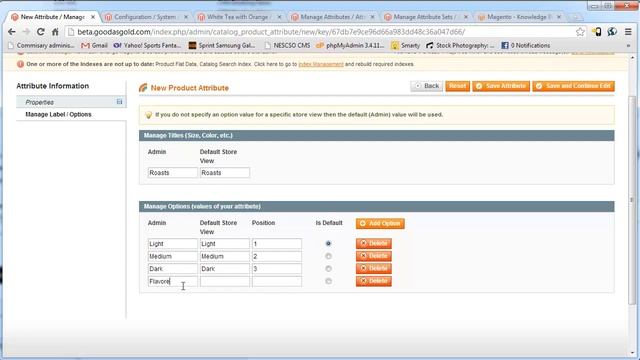Select the Flavored row as default
640x360 pixels.
(328, 281)
